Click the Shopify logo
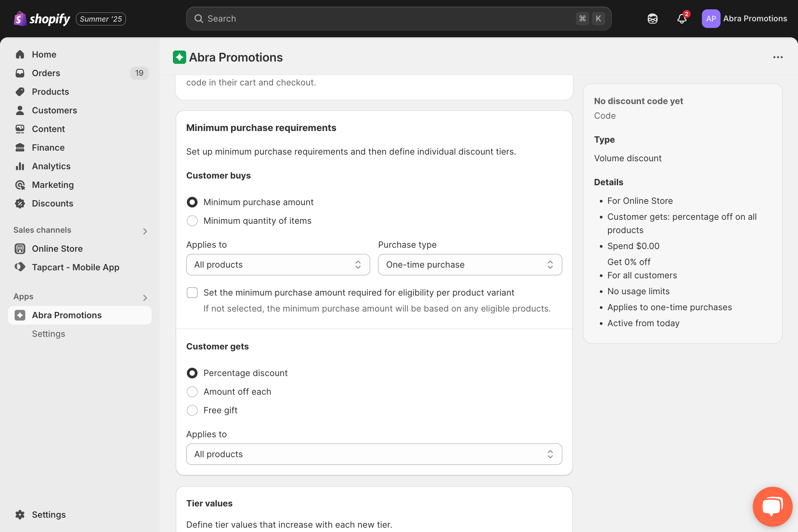Screen dimensions: 798x532 click(42, 19)
